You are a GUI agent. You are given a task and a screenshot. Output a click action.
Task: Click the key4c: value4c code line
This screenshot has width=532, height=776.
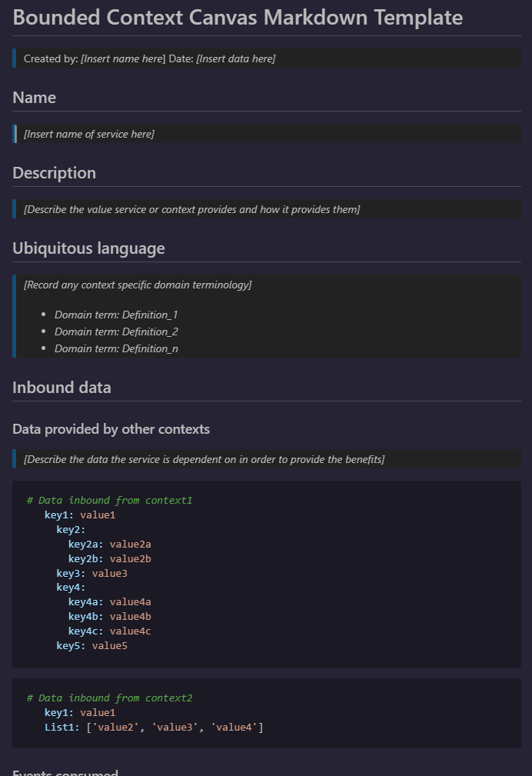click(109, 631)
